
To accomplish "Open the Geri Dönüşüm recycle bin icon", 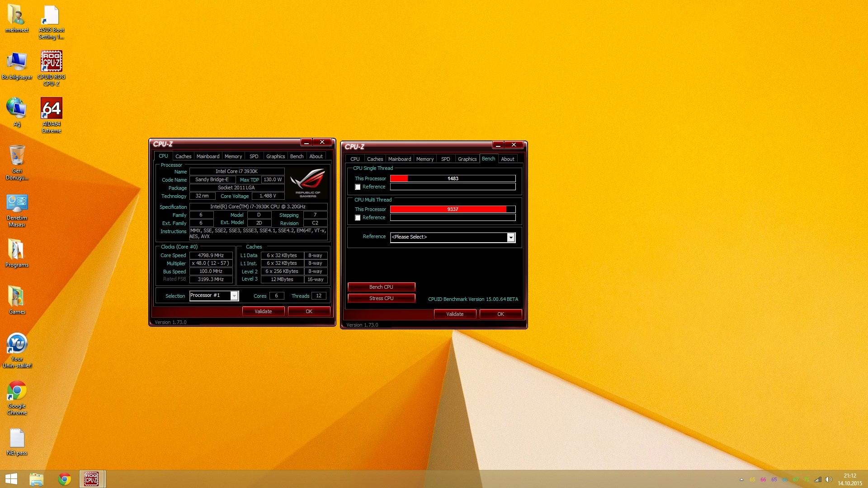I will tap(17, 162).
